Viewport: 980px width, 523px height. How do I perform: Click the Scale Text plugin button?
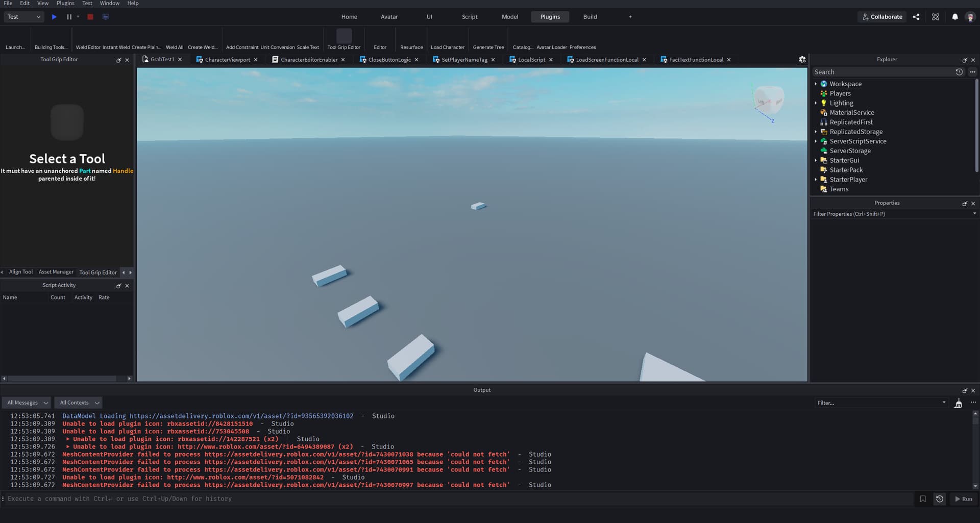[308, 40]
